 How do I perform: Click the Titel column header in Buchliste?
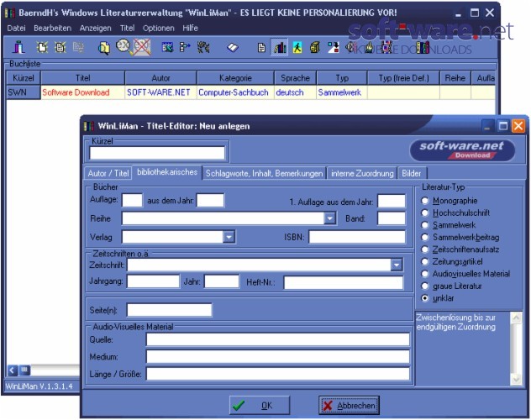click(x=82, y=78)
